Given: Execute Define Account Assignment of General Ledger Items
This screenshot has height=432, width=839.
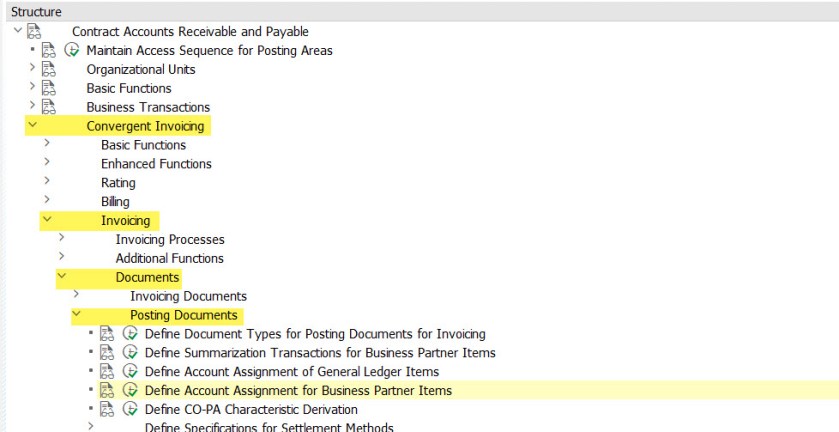Looking at the screenshot, I should click(x=130, y=372).
